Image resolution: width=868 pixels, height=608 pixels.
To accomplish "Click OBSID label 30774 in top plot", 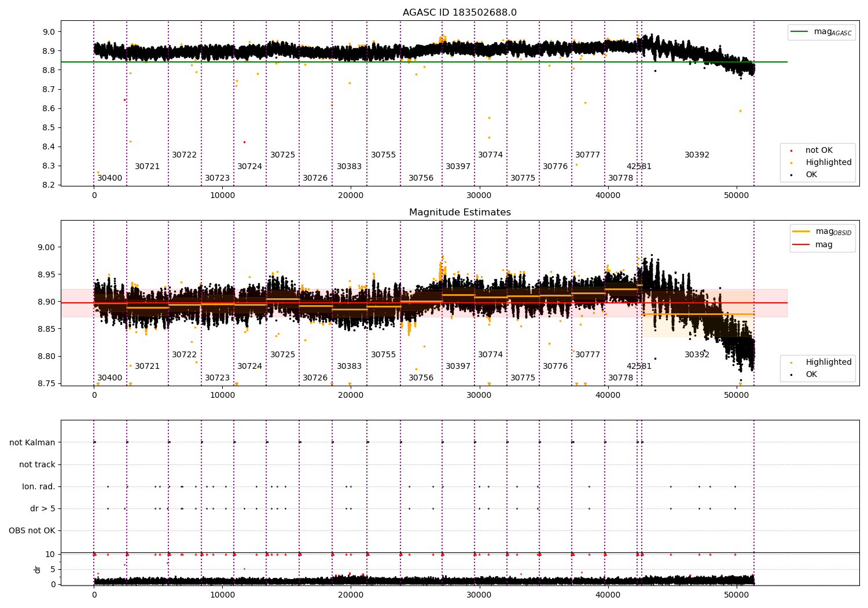I will point(491,155).
